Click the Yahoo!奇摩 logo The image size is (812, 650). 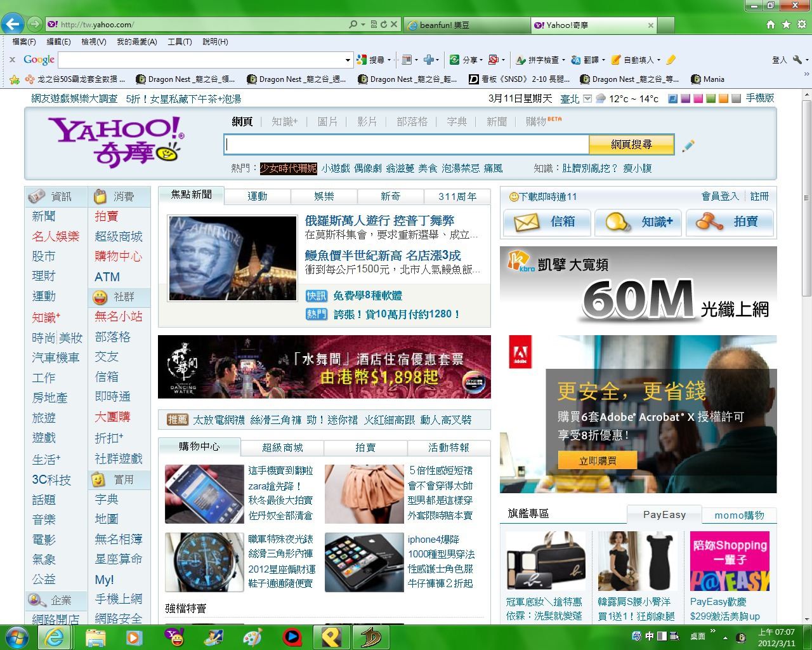coord(115,142)
